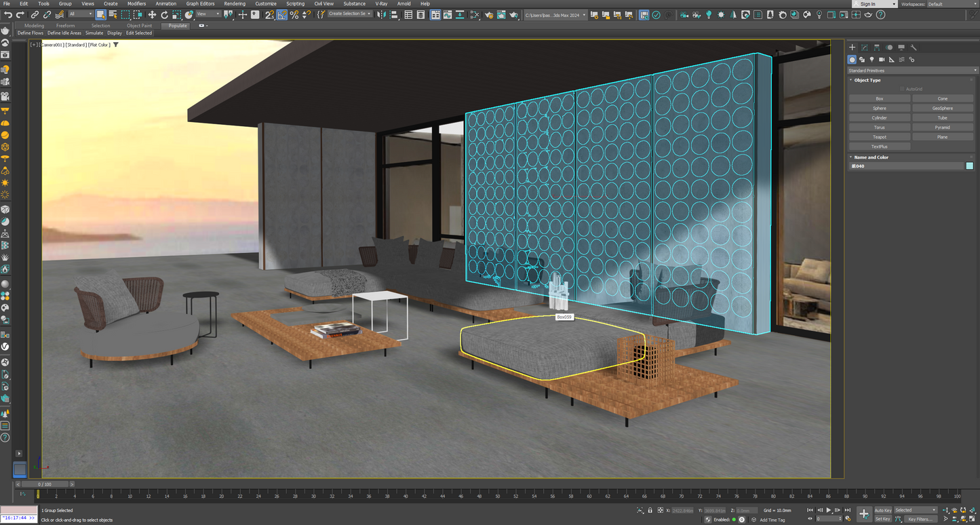Go to the end frame
Viewport: 980px width, 525px height.
(x=847, y=510)
